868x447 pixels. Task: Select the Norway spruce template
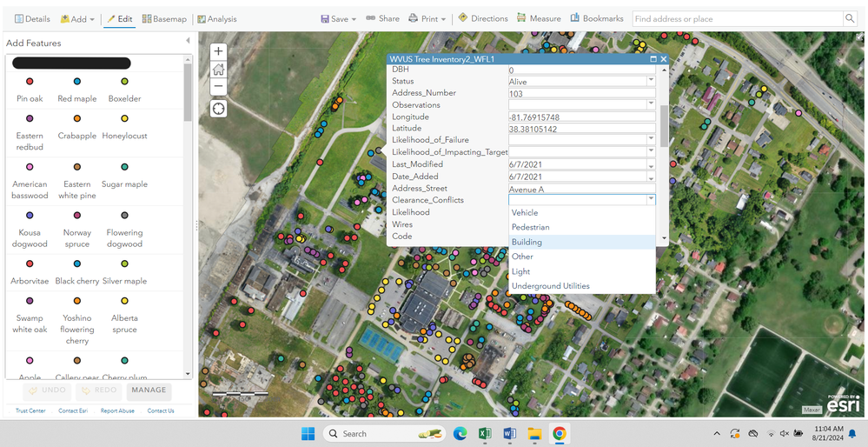[x=77, y=230]
